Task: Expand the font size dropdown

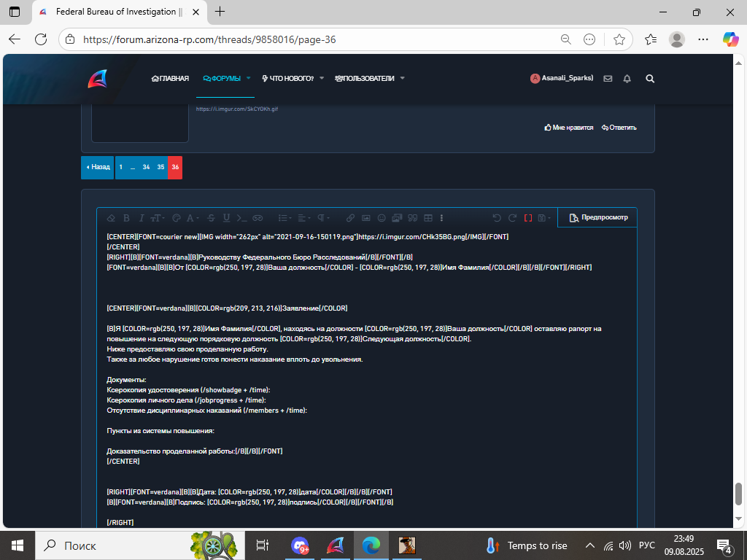Action: pos(158,217)
